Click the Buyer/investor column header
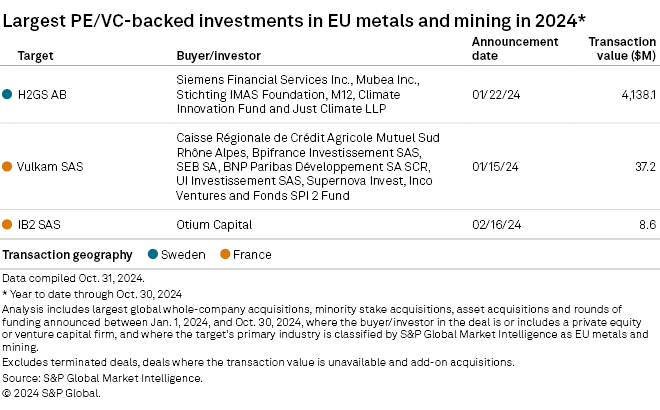Image resolution: width=660 pixels, height=410 pixels. [x=212, y=54]
